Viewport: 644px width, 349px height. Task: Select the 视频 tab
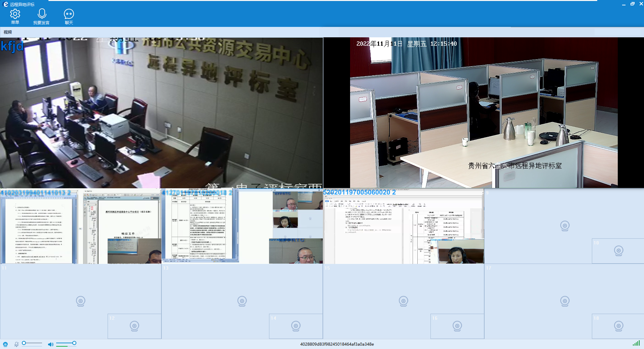click(x=8, y=32)
